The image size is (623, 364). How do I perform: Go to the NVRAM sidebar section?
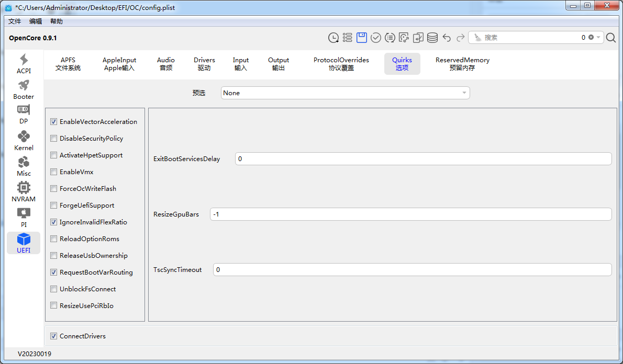(x=24, y=191)
